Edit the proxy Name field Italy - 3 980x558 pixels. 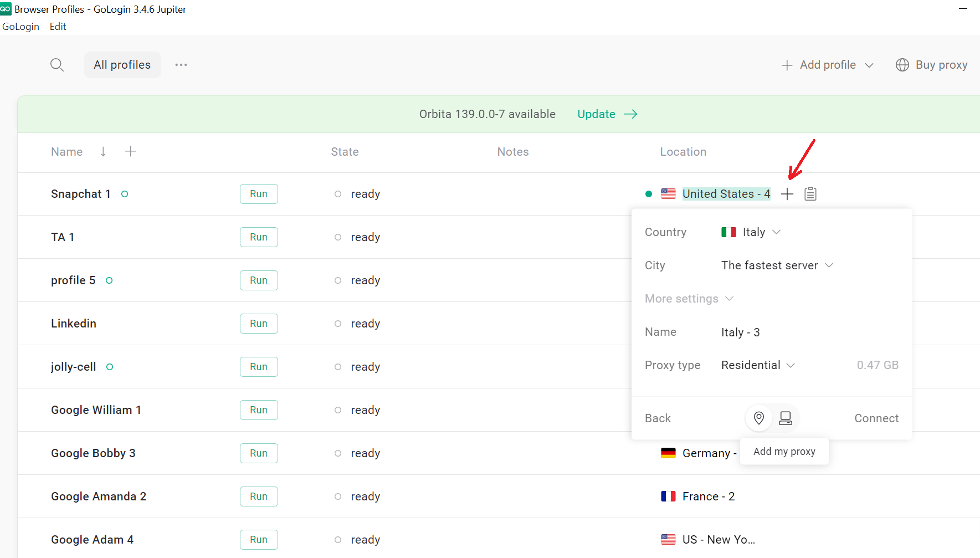[x=741, y=332]
